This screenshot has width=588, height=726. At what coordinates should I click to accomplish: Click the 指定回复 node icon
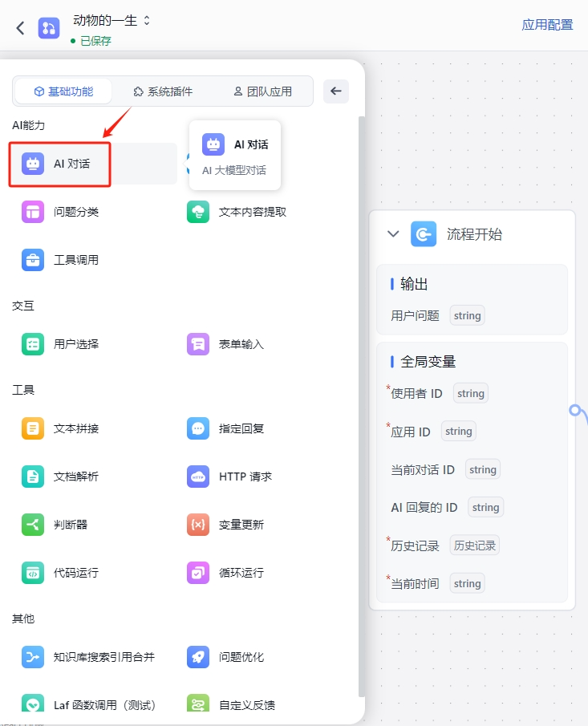[198, 428]
